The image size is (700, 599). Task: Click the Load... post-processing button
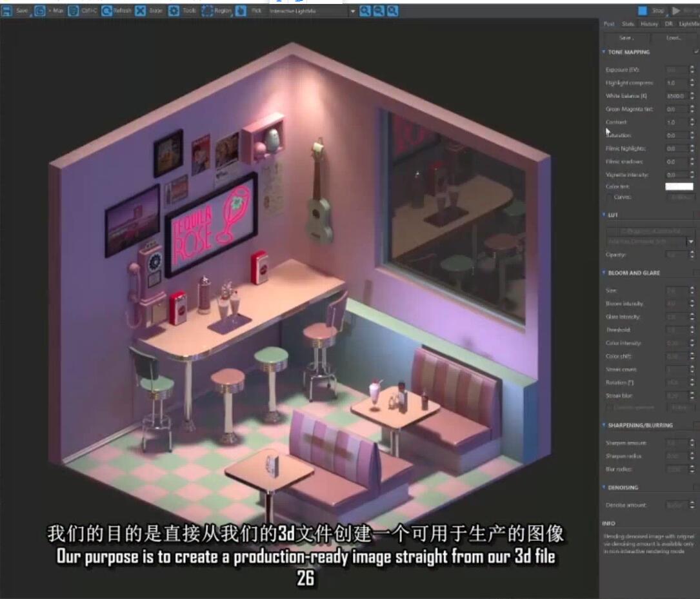click(674, 38)
